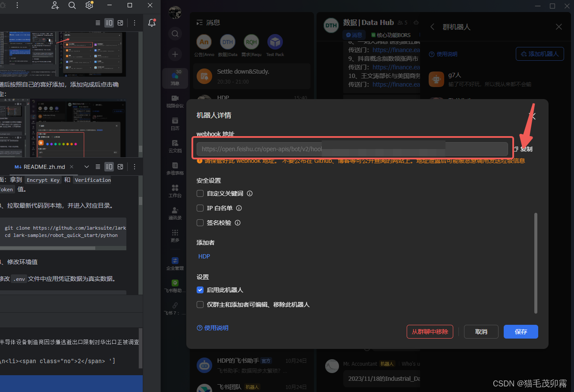Open pinned chat RQH 需求|Requ
This screenshot has height=392, width=574.
coord(251,46)
